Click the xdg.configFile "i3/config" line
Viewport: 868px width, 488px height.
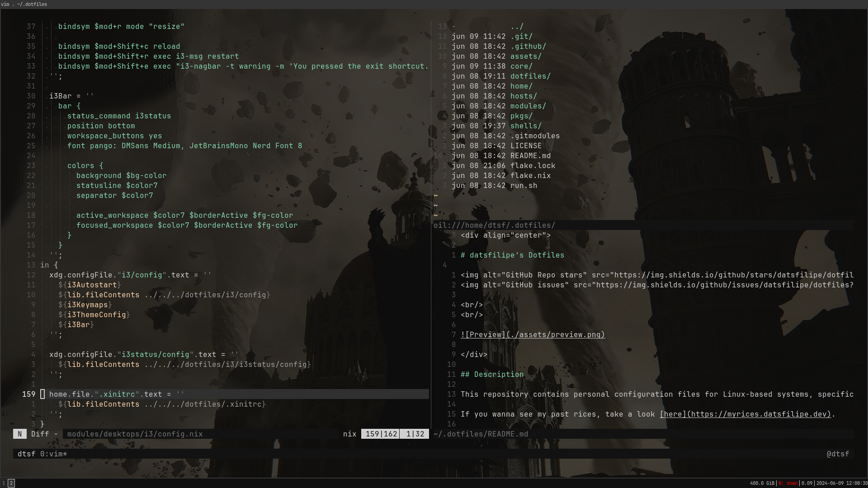click(130, 275)
